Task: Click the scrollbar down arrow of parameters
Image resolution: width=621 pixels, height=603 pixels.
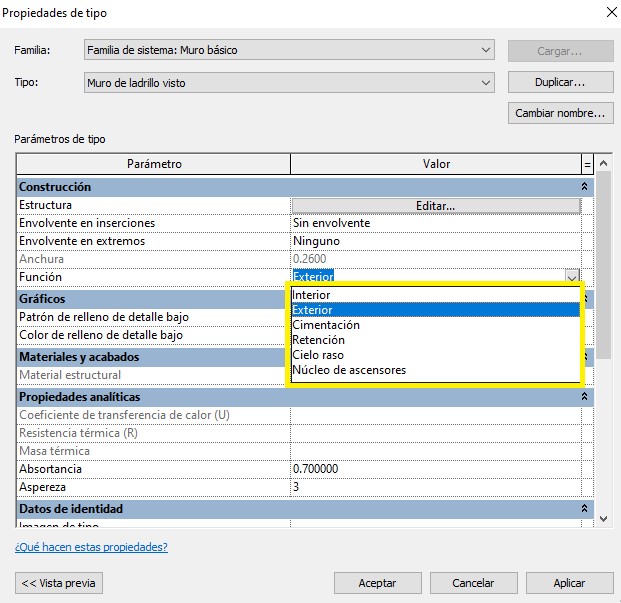Action: [x=602, y=518]
